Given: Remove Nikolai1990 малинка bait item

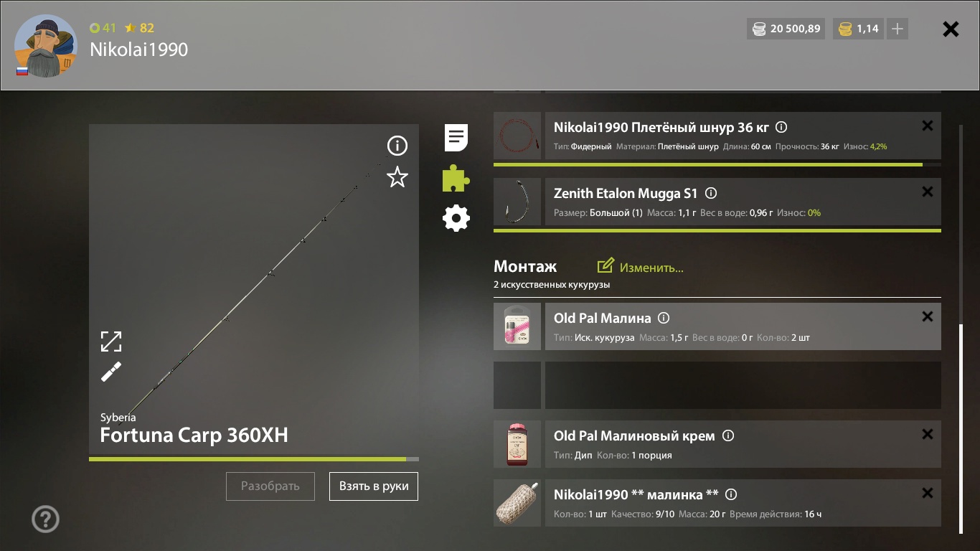Looking at the screenshot, I should point(928,493).
